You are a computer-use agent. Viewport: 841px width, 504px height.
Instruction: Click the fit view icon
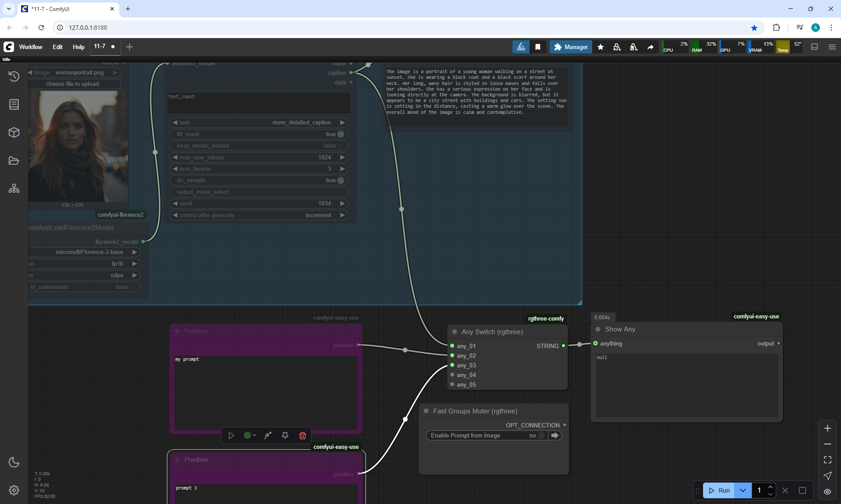(827, 460)
